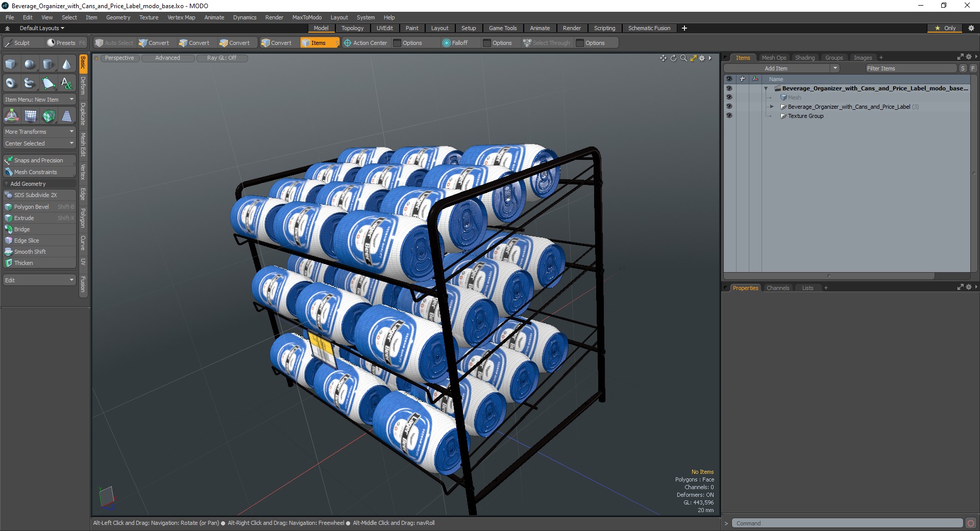Open Default Layouts dropdown
This screenshot has height=531, width=980.
click(42, 28)
